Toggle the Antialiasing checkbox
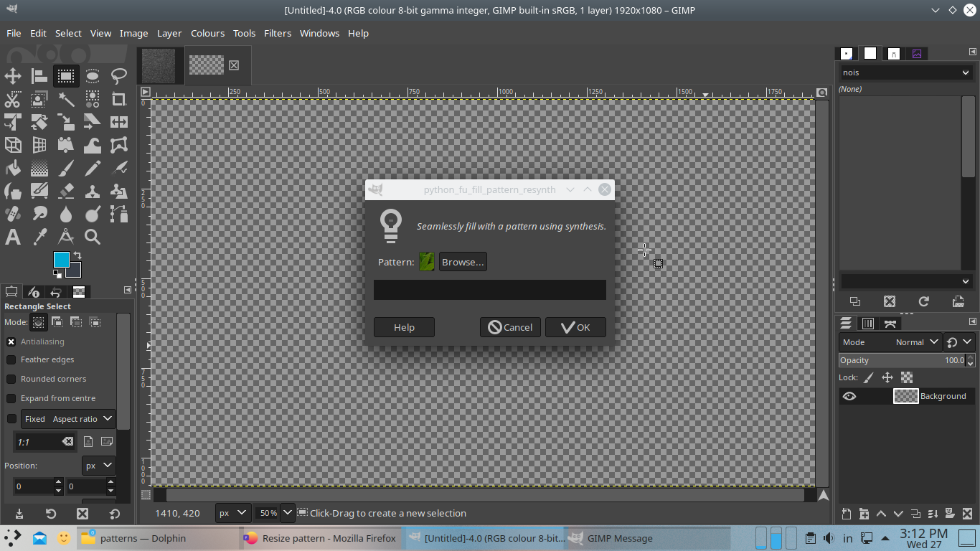980x551 pixels. pos(11,342)
